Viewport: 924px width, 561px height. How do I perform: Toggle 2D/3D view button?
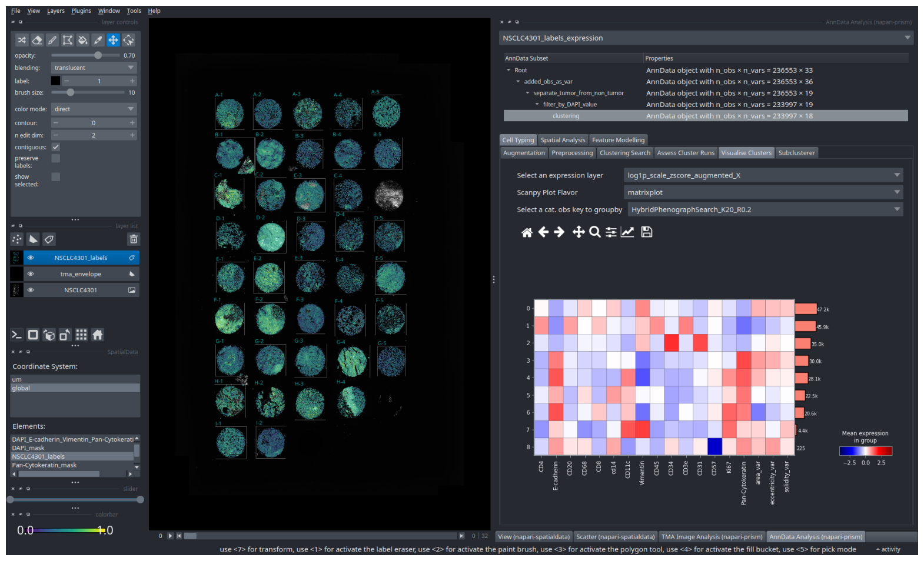(33, 335)
